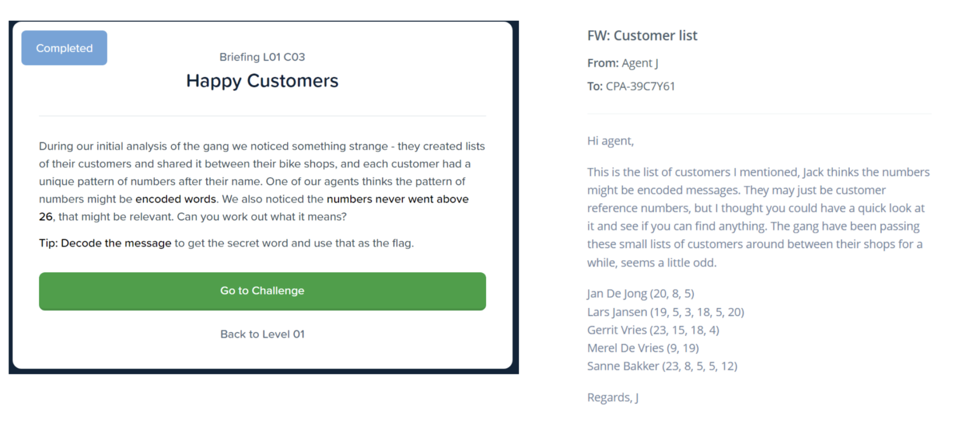980x427 pixels.
Task: Click the green Go to Challenge button
Action: click(262, 291)
